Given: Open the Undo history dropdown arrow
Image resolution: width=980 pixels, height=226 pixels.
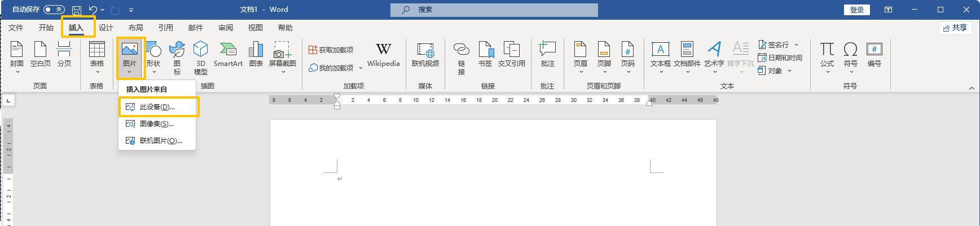Looking at the screenshot, I should tap(102, 10).
